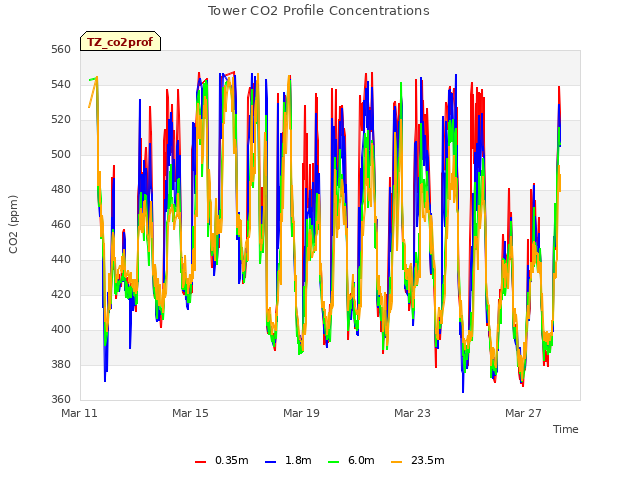Click the Mar 11 axis tick label
This screenshot has height=480, width=640.
[79, 413]
